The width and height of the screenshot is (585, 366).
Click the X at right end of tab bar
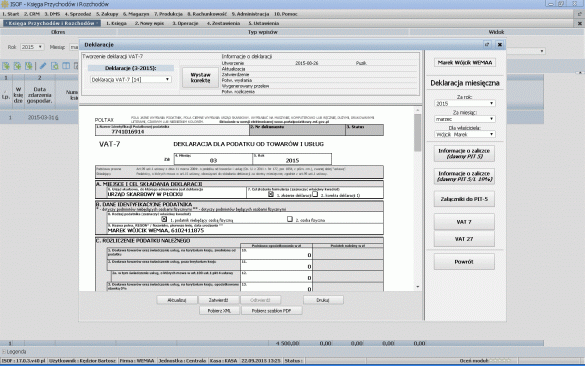tap(580, 23)
